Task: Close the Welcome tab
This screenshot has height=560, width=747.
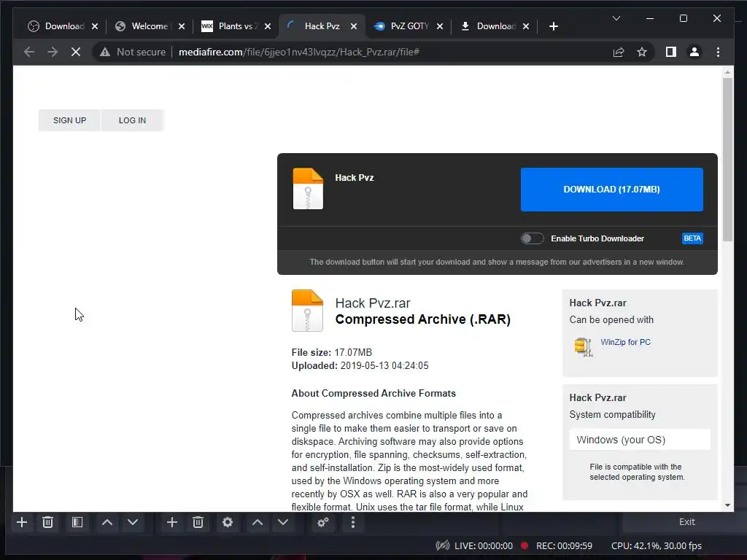Action: pyautogui.click(x=182, y=27)
